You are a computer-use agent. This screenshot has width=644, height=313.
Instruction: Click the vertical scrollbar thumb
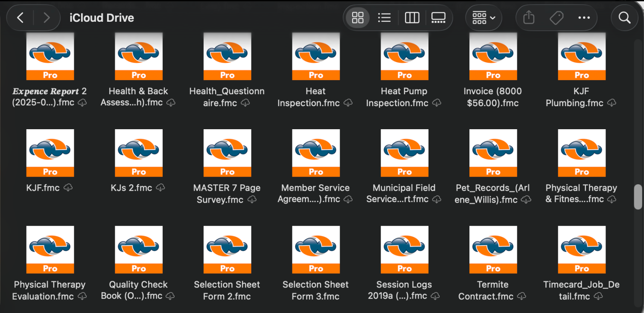coord(638,197)
